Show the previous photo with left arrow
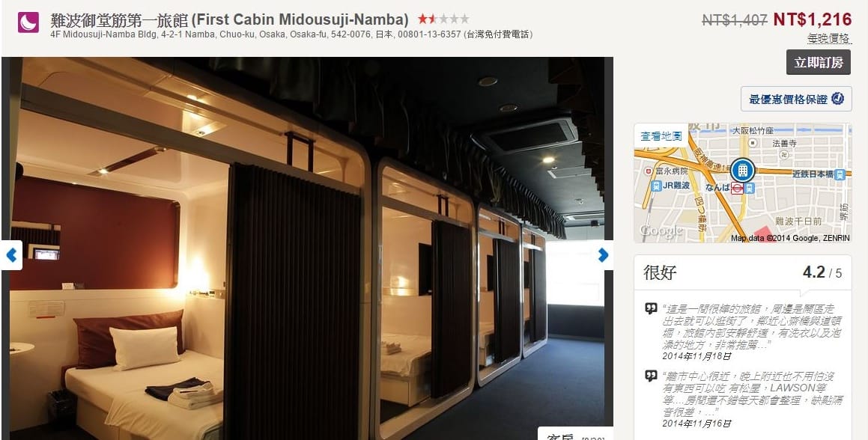Screen dimensions: 868x440 click(11, 255)
